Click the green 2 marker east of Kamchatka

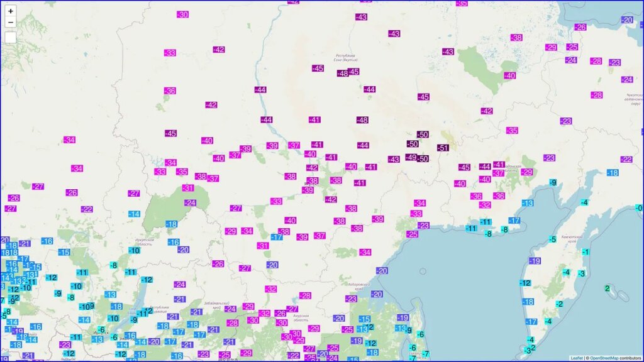click(x=607, y=288)
